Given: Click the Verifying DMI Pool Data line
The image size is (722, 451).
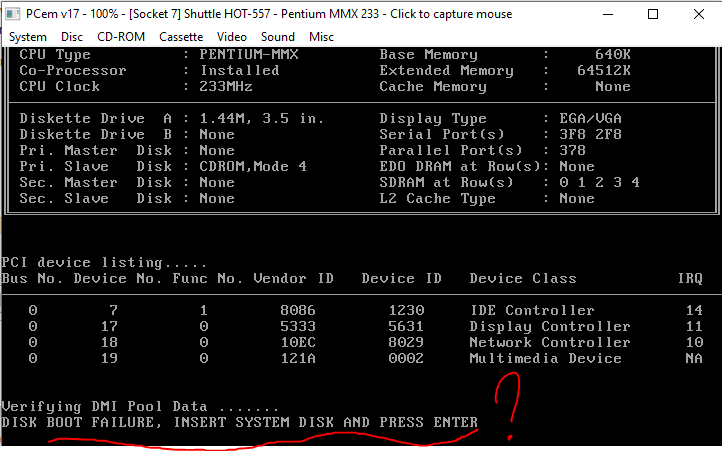Looking at the screenshot, I should [x=140, y=406].
